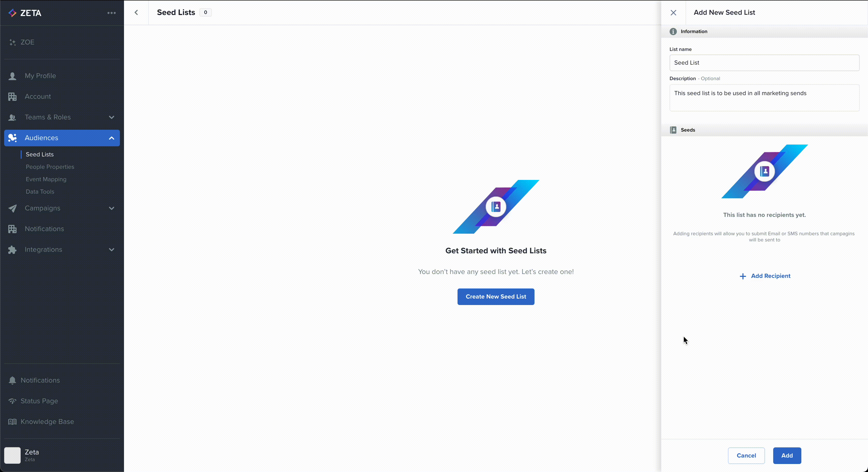This screenshot has width=868, height=472.
Task: Select the Account building icon
Action: [x=12, y=97]
